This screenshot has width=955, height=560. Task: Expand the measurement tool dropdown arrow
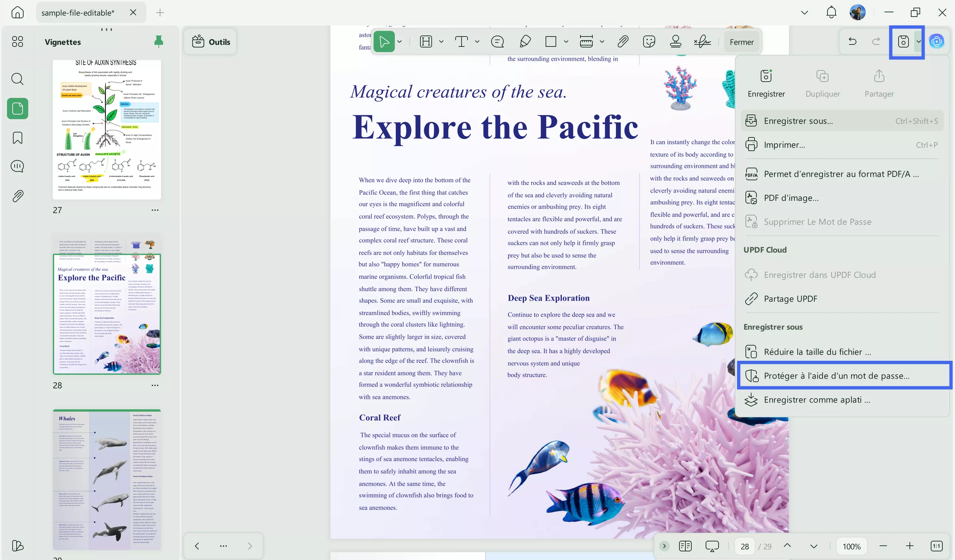point(602,41)
